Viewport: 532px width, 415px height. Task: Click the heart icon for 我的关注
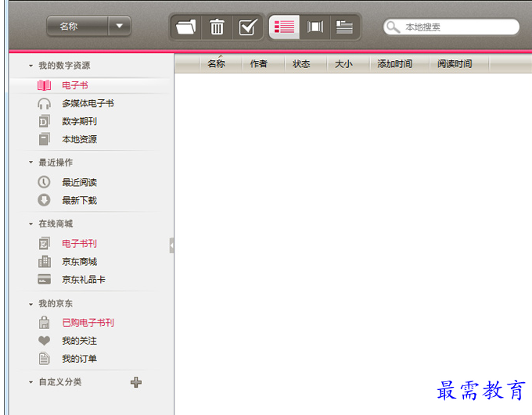44,341
